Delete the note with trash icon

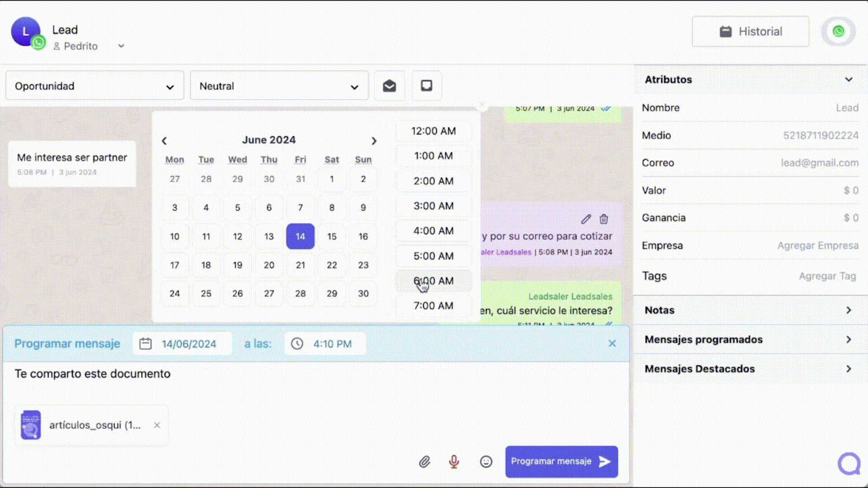(604, 219)
